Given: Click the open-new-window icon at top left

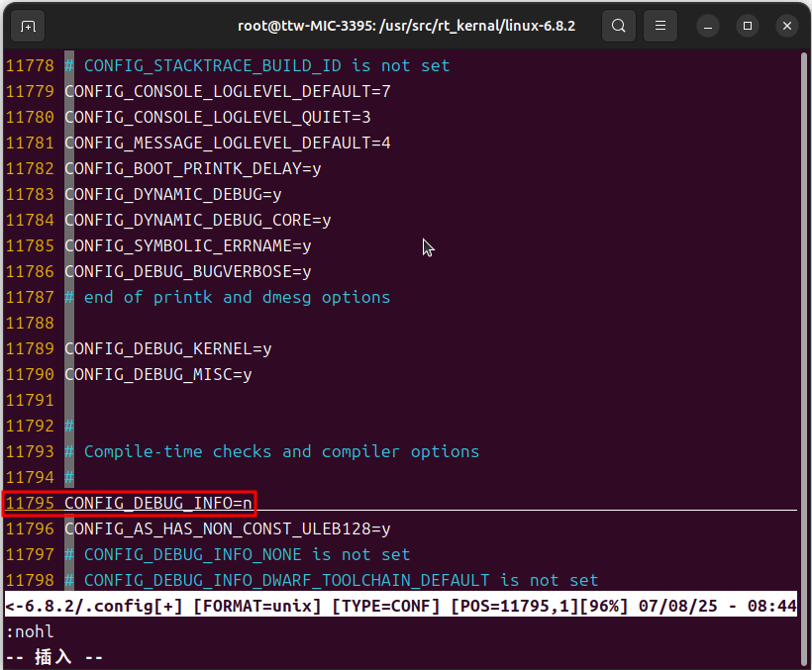Looking at the screenshot, I should 27,26.
